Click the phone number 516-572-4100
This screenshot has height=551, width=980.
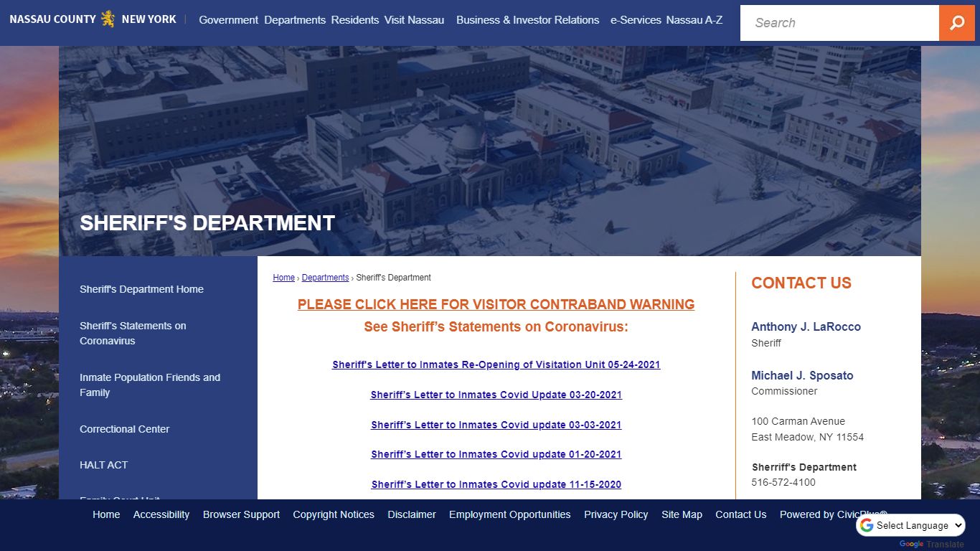[783, 482]
